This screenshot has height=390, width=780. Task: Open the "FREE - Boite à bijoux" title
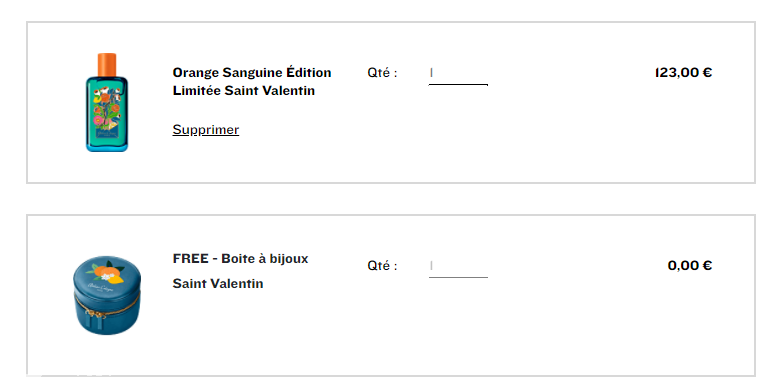[x=240, y=259]
